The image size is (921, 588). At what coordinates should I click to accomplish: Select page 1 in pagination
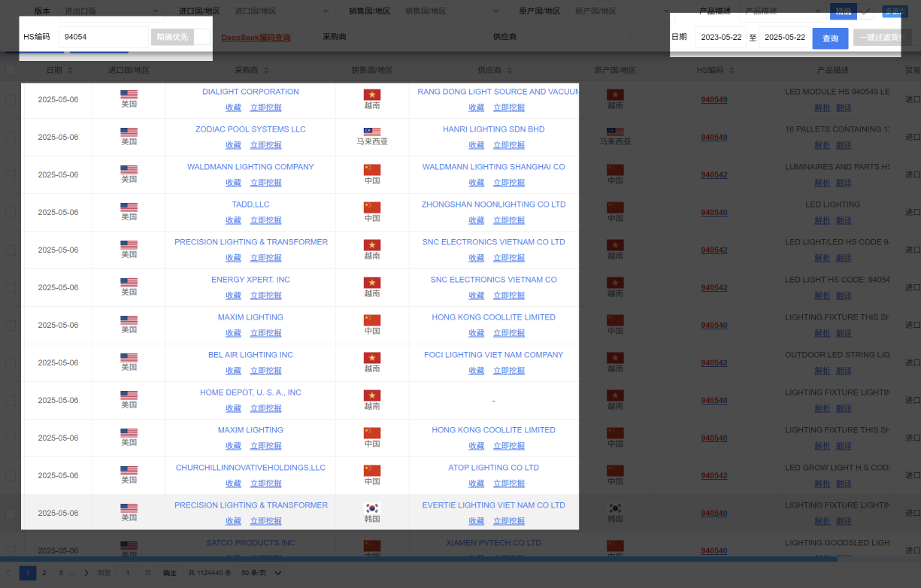(x=28, y=573)
